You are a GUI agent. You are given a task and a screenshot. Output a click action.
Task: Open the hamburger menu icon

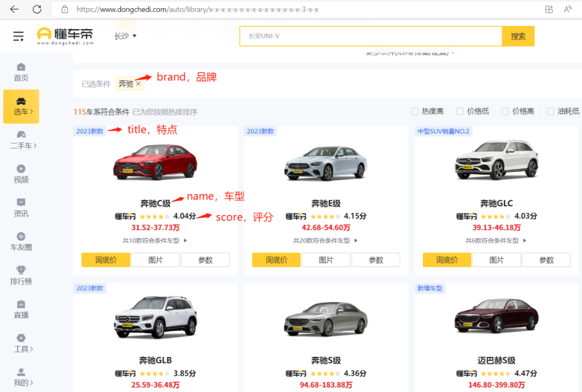coord(18,36)
